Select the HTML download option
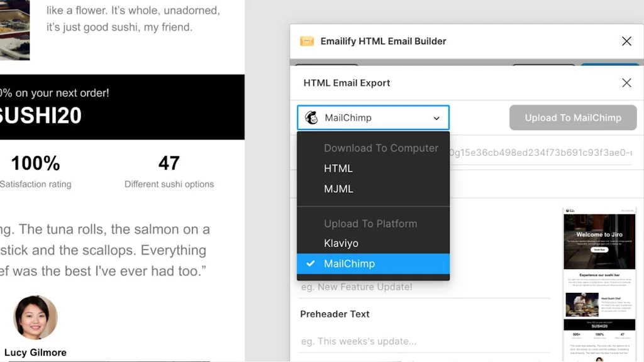644x362 pixels. click(338, 168)
